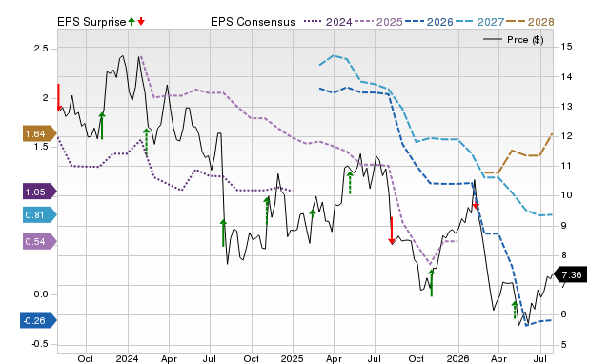610x364 pixels.
Task: Click the 5 price axis label
Action: point(563,345)
